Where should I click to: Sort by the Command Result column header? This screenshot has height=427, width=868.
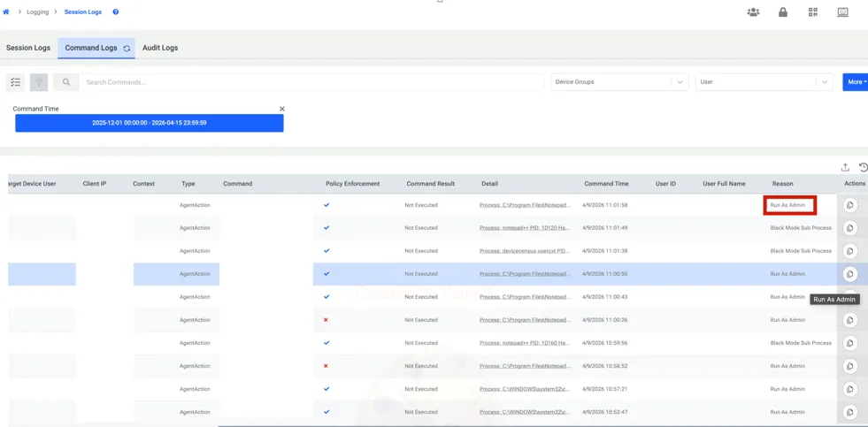[x=430, y=184]
